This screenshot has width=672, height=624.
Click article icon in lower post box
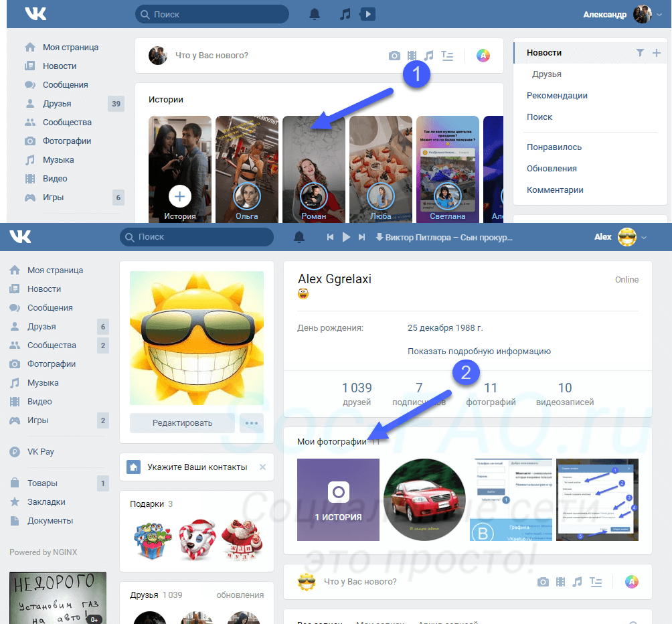click(x=596, y=582)
